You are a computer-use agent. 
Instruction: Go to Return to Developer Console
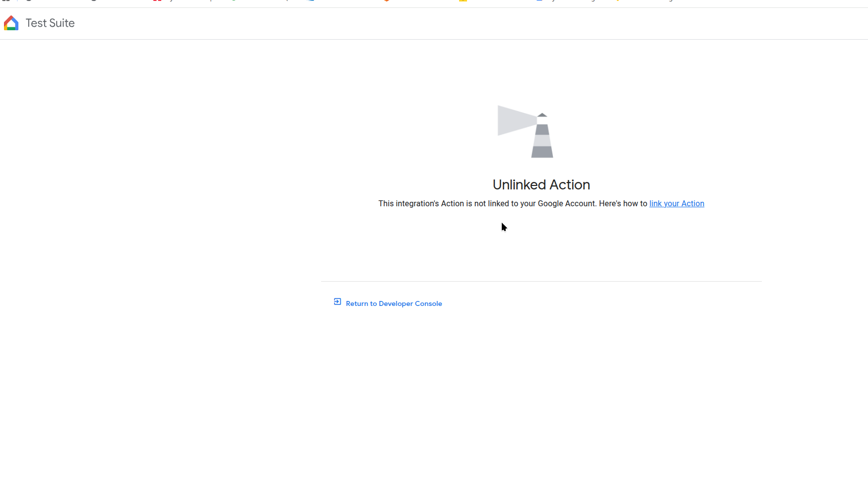point(394,303)
